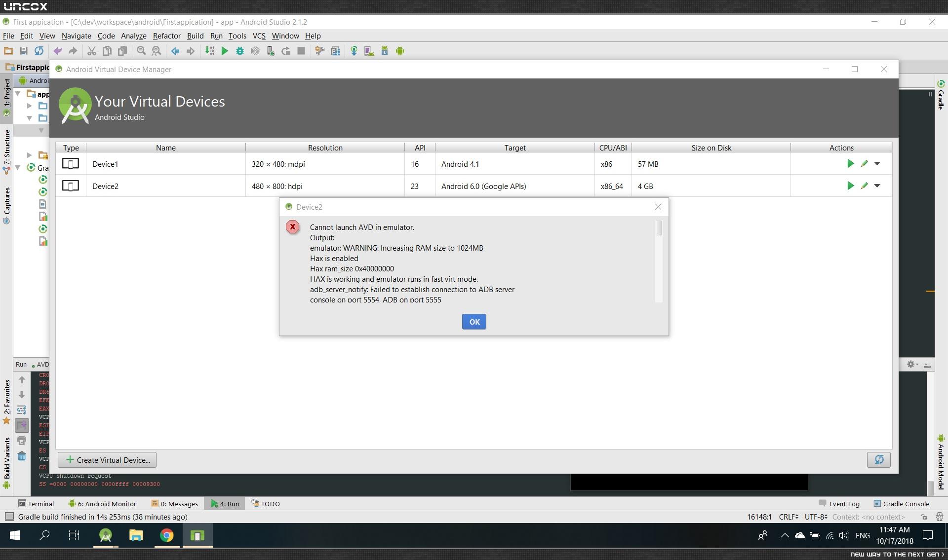Open the Tools menu

(237, 36)
